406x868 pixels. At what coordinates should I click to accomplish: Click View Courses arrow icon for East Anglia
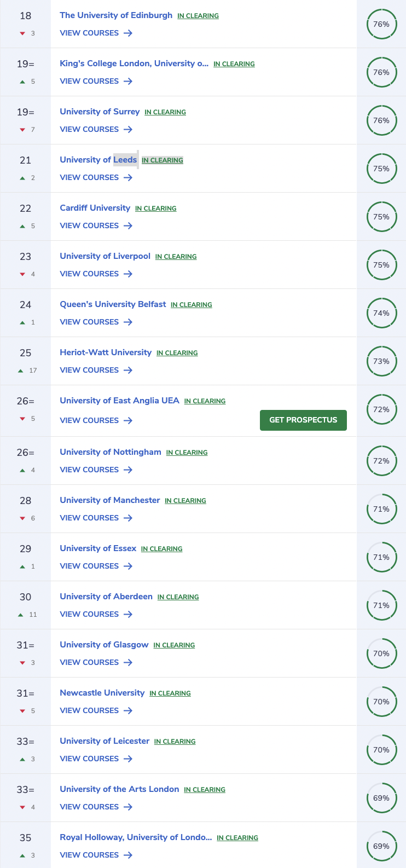128,421
